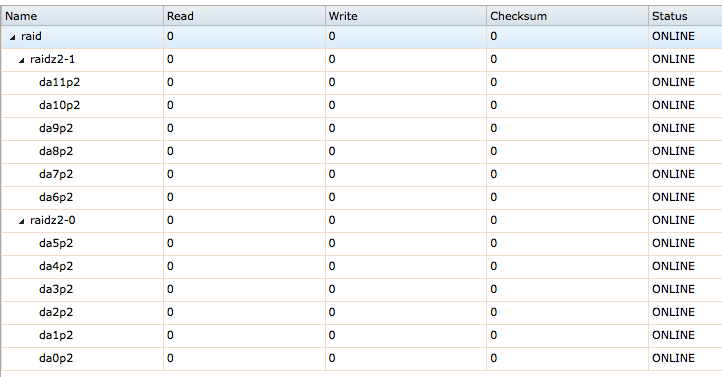Screen dimensions: 722x377
Task: Sort by the Name column header
Action: click(x=82, y=16)
